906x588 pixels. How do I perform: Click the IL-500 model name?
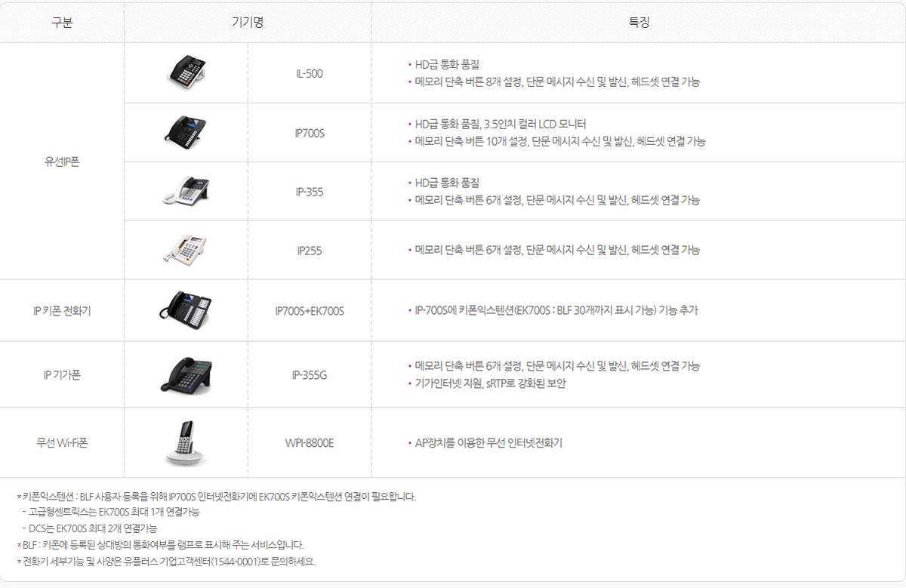pyautogui.click(x=310, y=74)
